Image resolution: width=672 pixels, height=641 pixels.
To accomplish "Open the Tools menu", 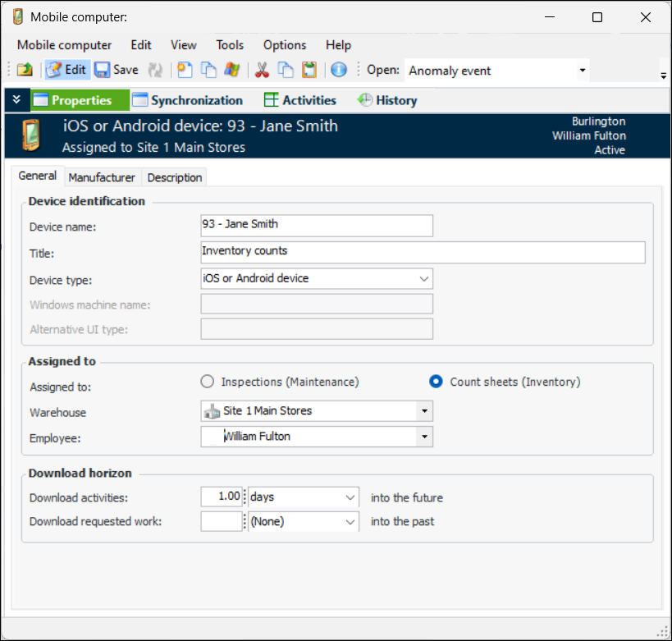I will click(x=230, y=45).
